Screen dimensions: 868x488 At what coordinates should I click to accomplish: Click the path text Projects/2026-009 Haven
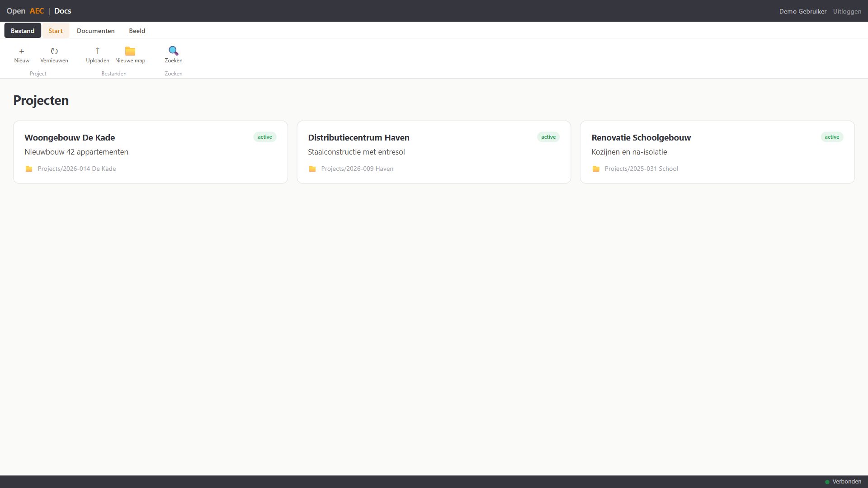point(357,169)
